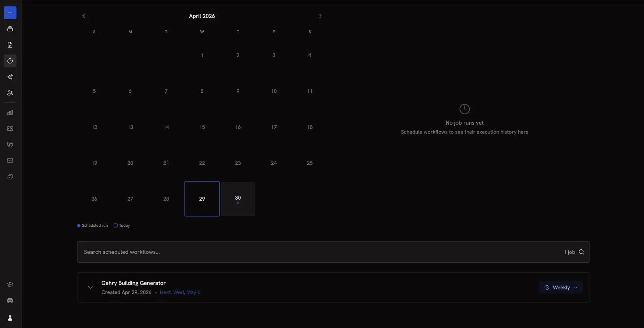Select April 24 on the calendar
644x328 pixels.
pyautogui.click(x=274, y=163)
